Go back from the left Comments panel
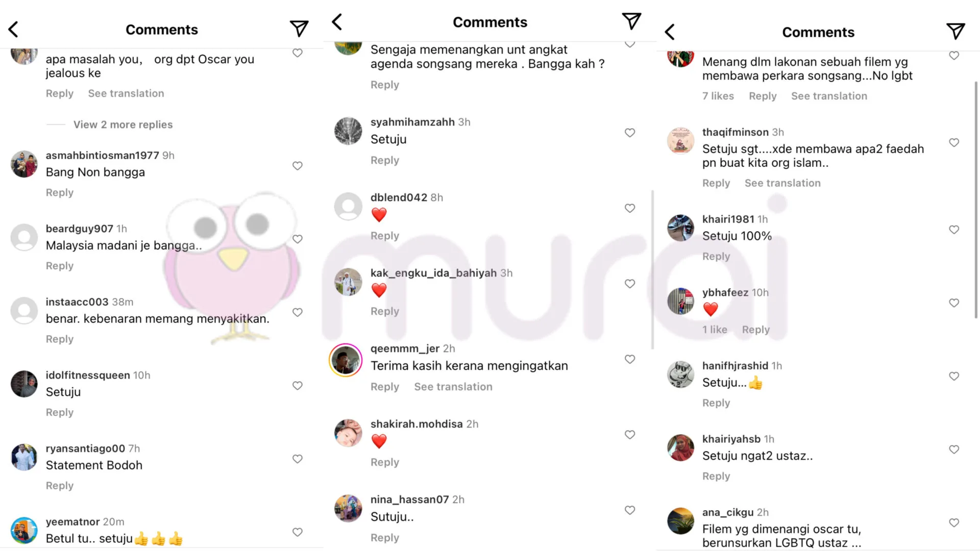 point(14,29)
